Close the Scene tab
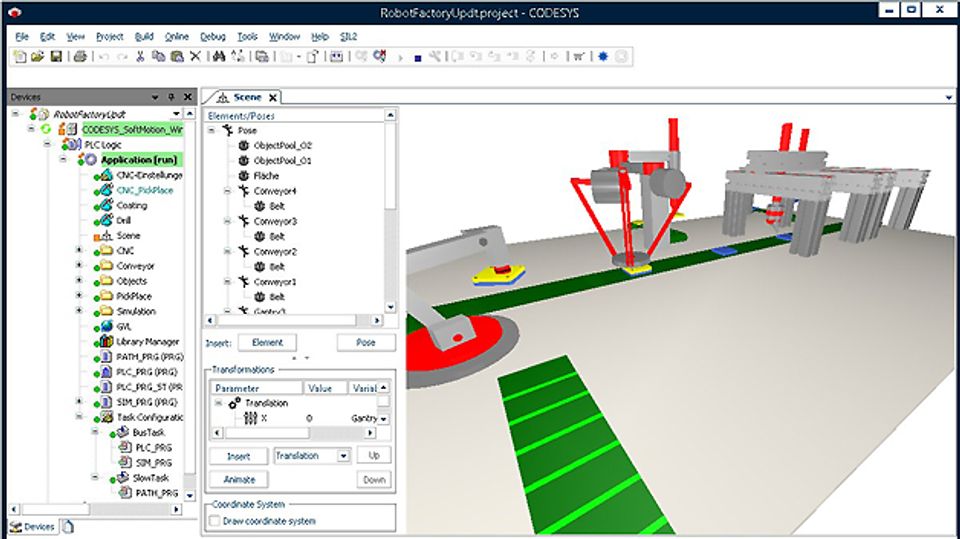Image resolution: width=960 pixels, height=539 pixels. pyautogui.click(x=273, y=97)
